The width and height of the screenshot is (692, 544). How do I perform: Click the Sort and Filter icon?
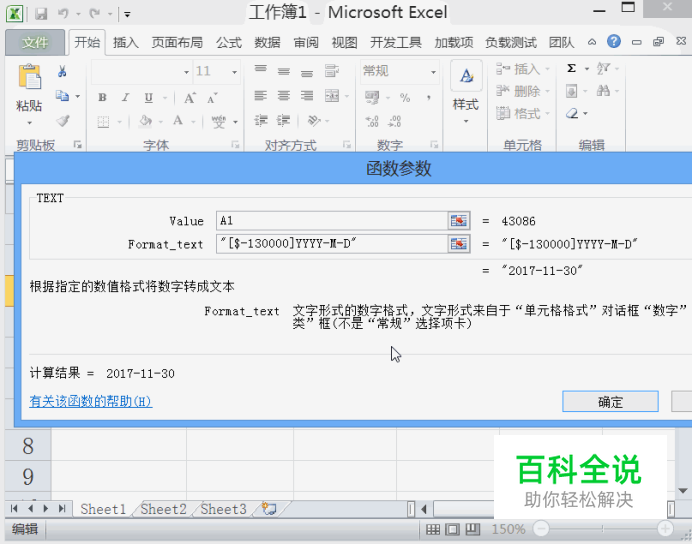tap(603, 68)
